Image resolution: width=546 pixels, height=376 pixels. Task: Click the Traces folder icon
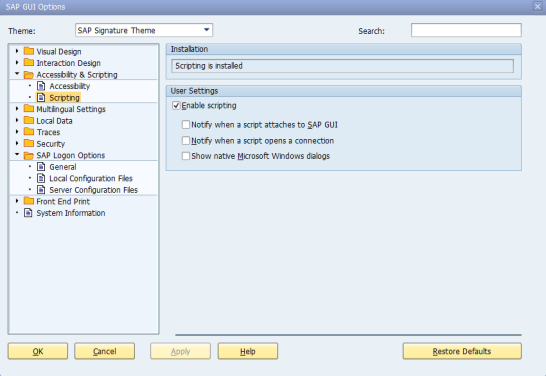pyautogui.click(x=29, y=132)
